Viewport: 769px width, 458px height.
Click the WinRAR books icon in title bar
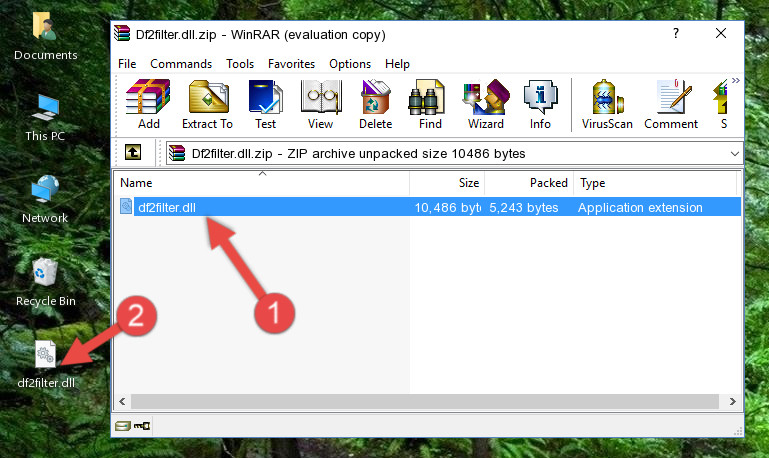click(122, 34)
